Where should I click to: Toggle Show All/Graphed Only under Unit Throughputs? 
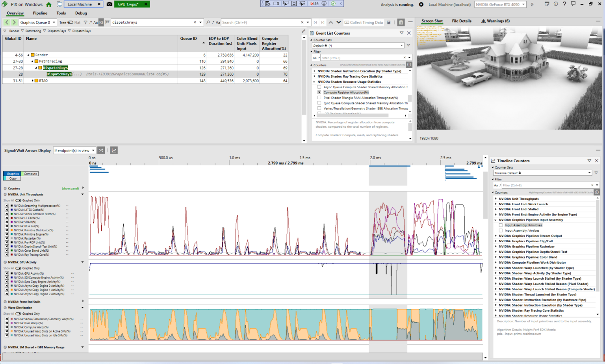point(18,201)
